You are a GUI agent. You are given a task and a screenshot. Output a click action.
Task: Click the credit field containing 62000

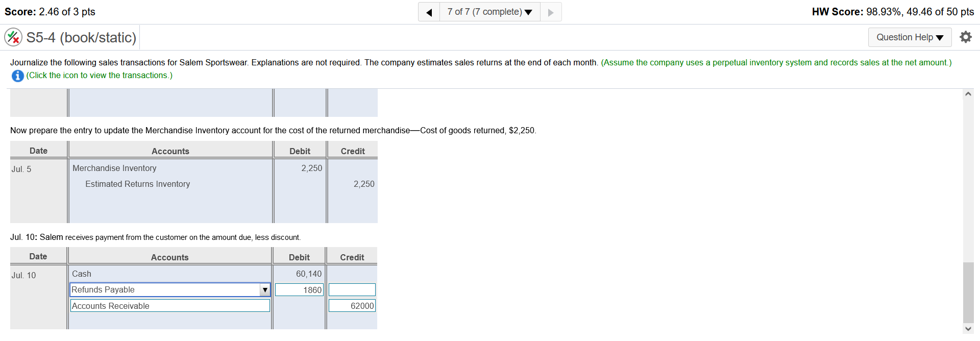click(352, 306)
